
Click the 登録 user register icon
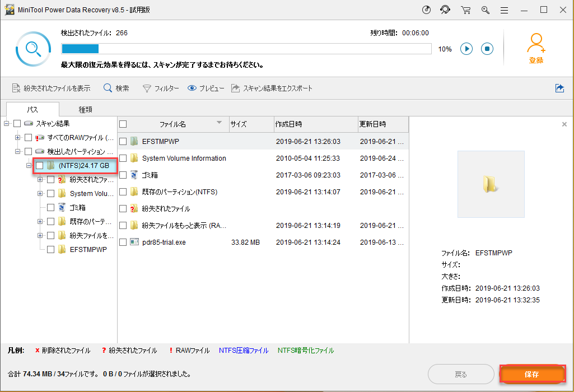pyautogui.click(x=536, y=48)
